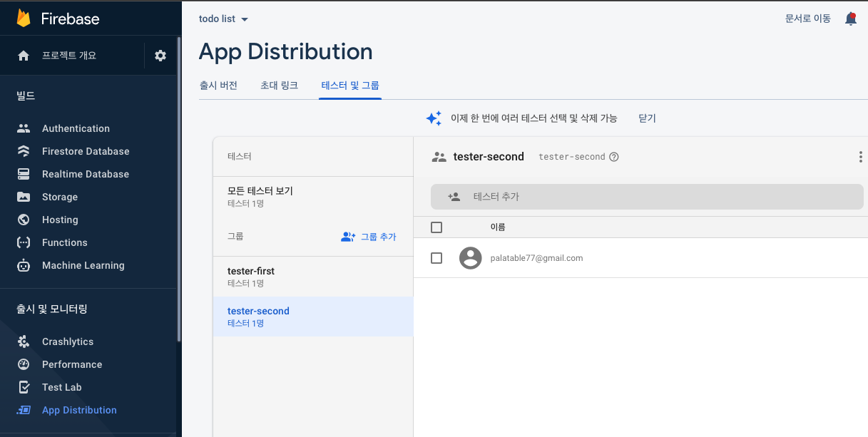
Task: Click the 그룹 추가 button
Action: [x=369, y=237]
